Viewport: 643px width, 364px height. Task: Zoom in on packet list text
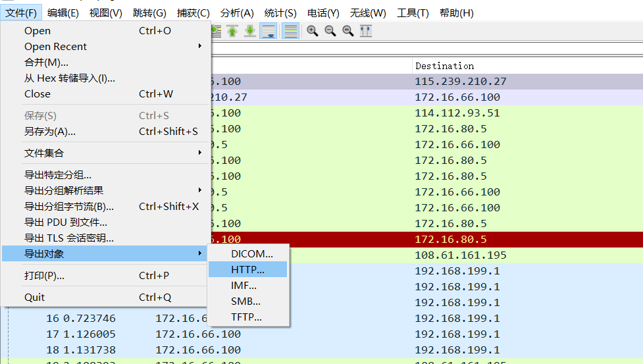[x=313, y=31]
